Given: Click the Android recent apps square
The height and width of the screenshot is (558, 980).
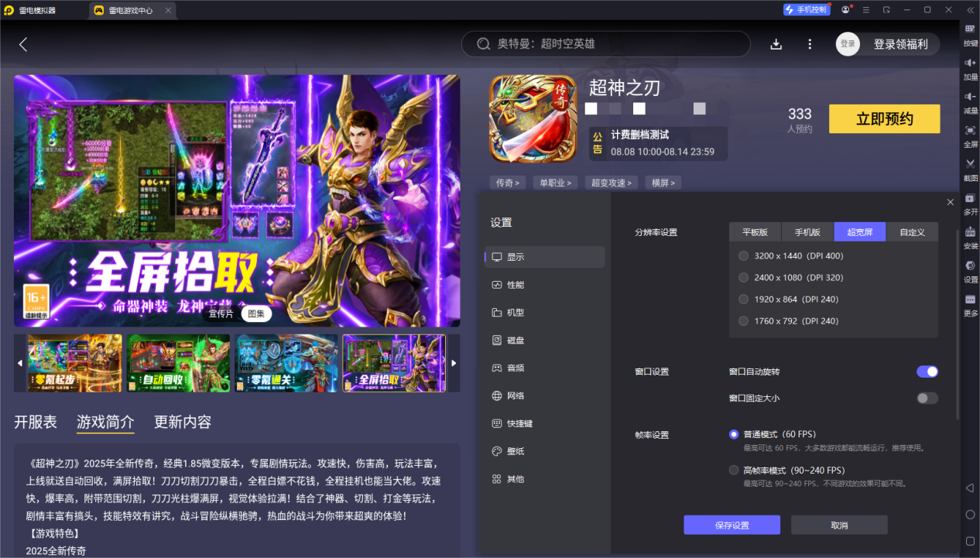Looking at the screenshot, I should pos(970,540).
